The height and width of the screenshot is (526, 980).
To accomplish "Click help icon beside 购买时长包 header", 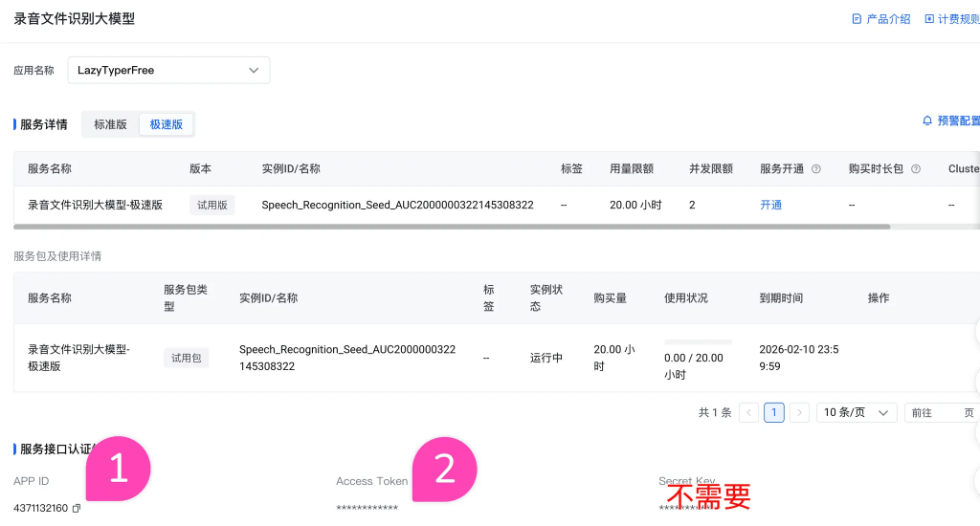I will (916, 169).
